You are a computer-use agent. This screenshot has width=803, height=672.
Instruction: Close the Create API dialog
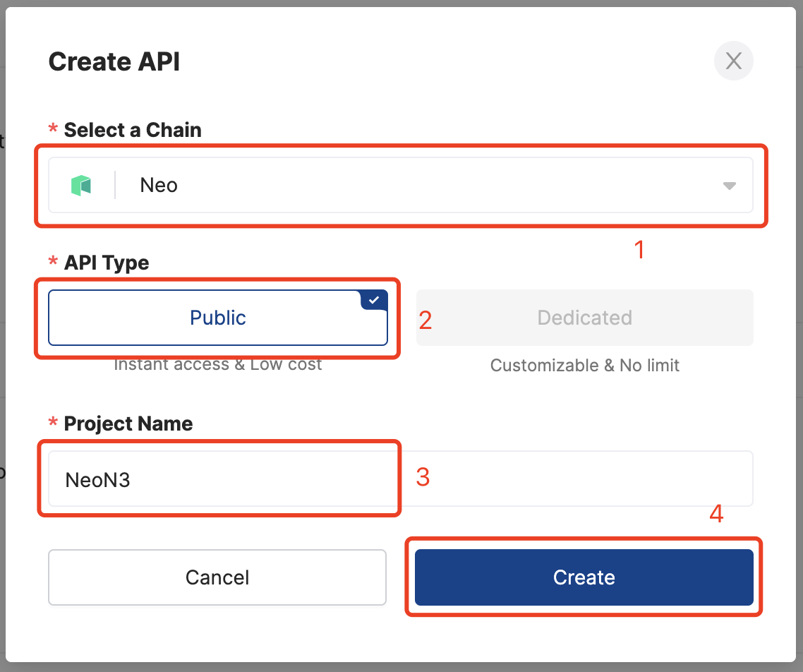(733, 61)
